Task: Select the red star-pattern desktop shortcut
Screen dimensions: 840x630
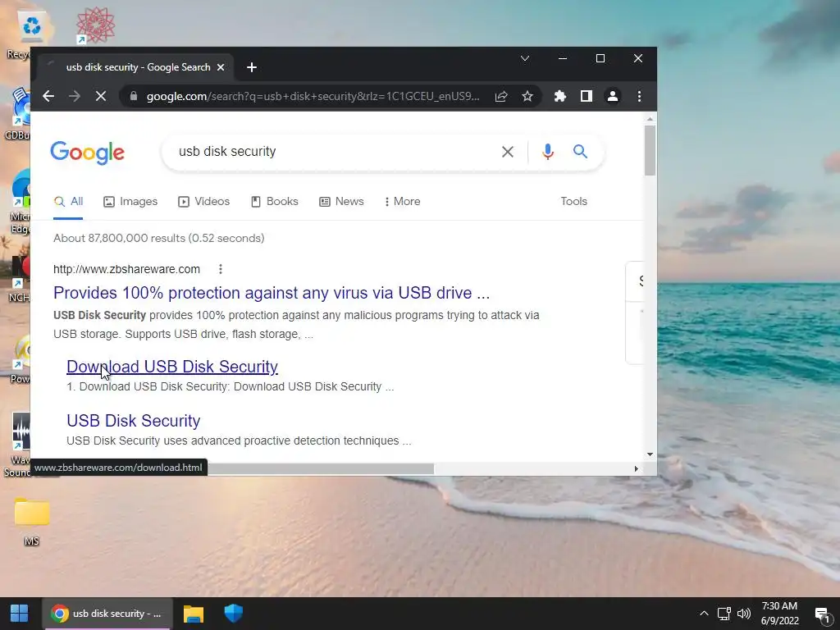Action: pyautogui.click(x=95, y=25)
